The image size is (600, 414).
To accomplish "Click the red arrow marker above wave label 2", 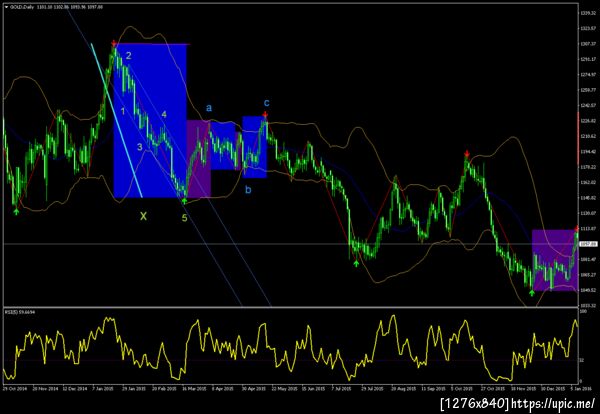I will (114, 43).
